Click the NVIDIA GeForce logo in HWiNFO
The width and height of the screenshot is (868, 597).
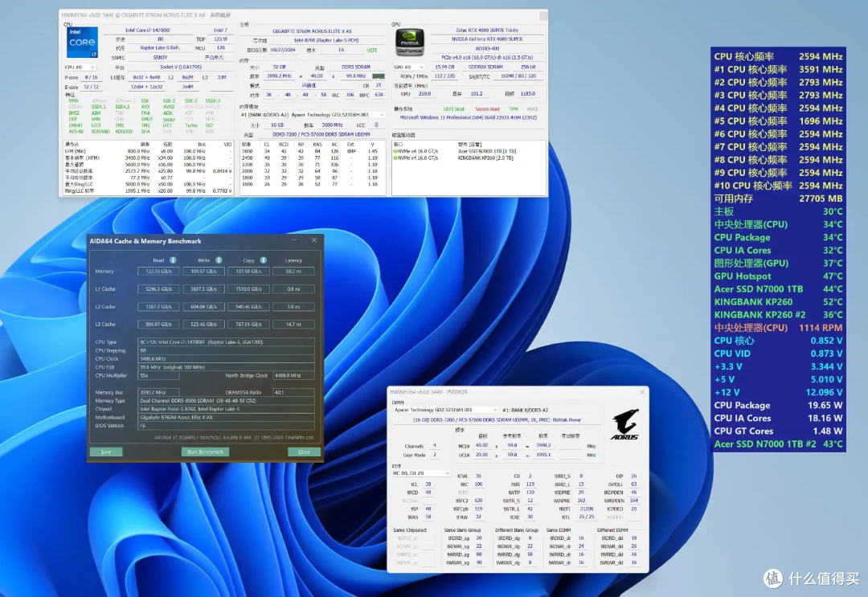(x=410, y=42)
